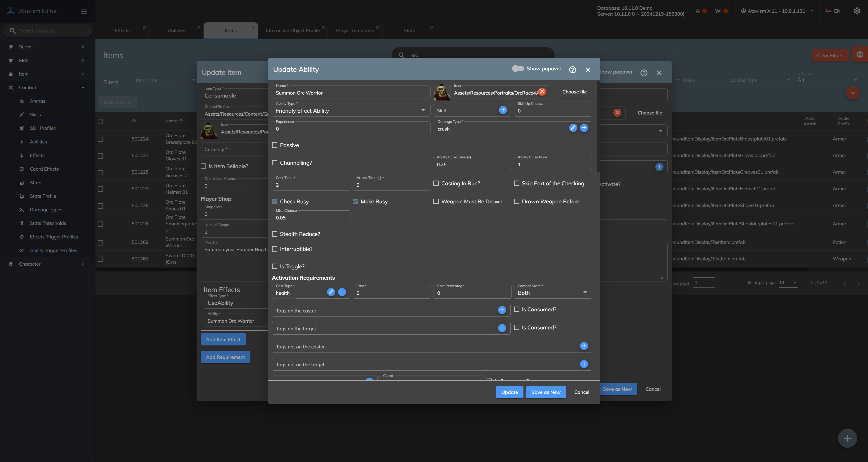The height and width of the screenshot is (462, 868).
Task: Open the help icon in Update Ability header
Action: coord(573,70)
